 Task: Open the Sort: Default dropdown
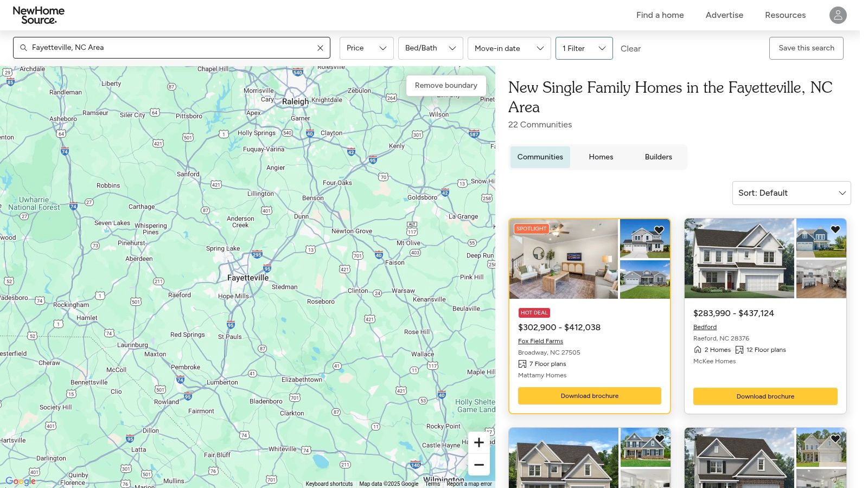point(791,193)
